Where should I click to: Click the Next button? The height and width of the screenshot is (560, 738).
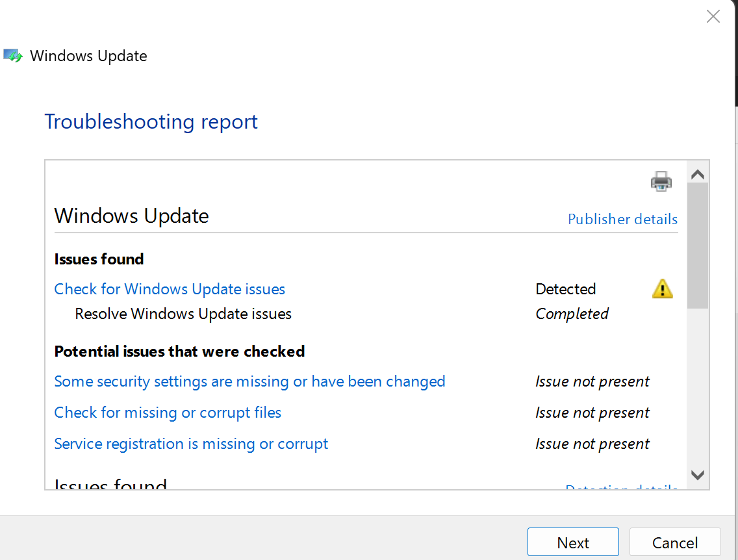[573, 542]
